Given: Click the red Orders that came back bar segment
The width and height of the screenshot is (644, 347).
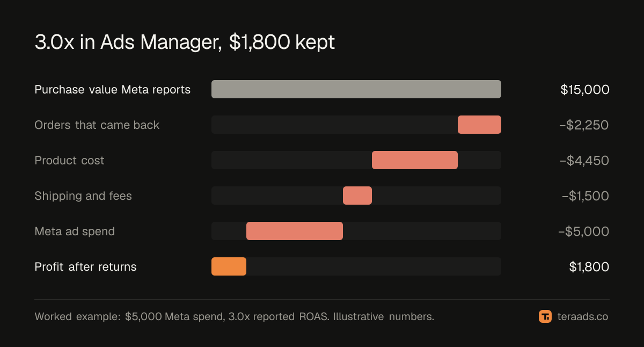Looking at the screenshot, I should tap(479, 125).
